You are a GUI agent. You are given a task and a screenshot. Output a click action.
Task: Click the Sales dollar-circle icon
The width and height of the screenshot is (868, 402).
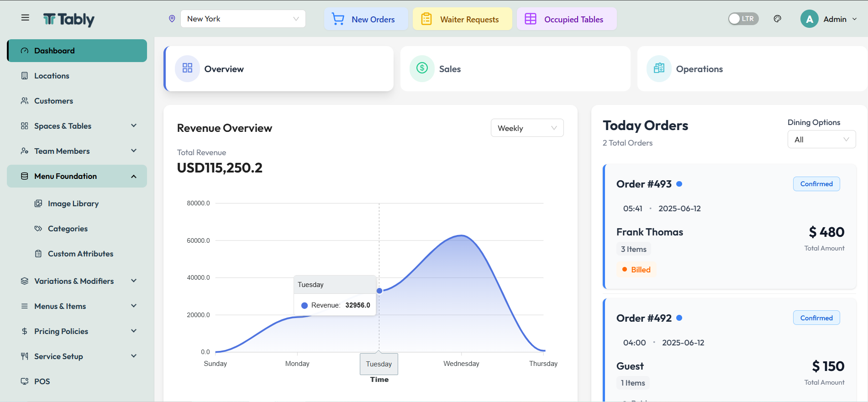point(422,68)
